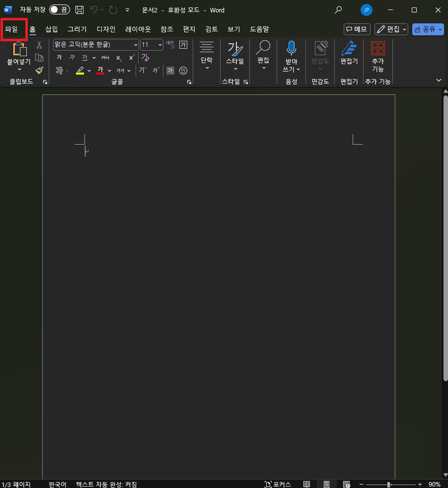Screen dimensions: 448x488
Task: Click the Cut scissors icon
Action: click(x=39, y=45)
